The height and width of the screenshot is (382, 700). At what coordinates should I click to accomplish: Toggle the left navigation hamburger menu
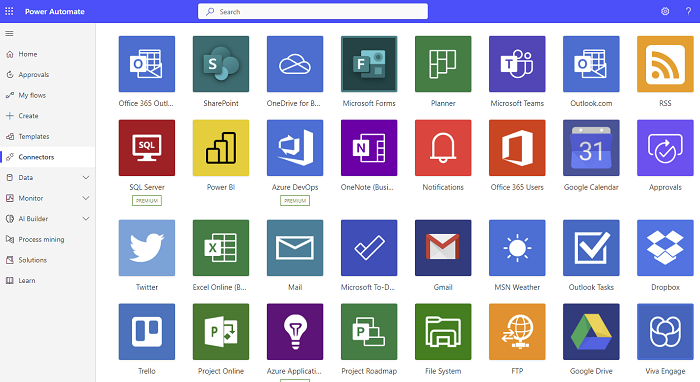click(x=9, y=33)
